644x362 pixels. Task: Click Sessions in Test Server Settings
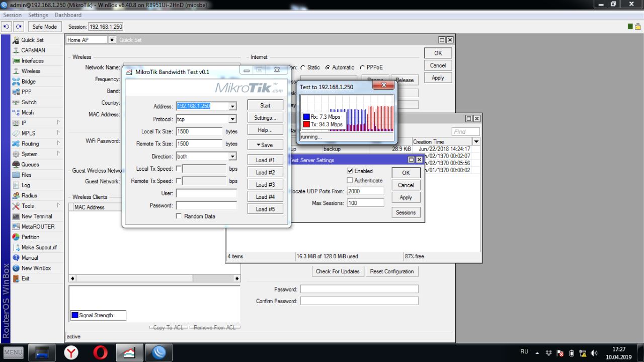pyautogui.click(x=406, y=212)
